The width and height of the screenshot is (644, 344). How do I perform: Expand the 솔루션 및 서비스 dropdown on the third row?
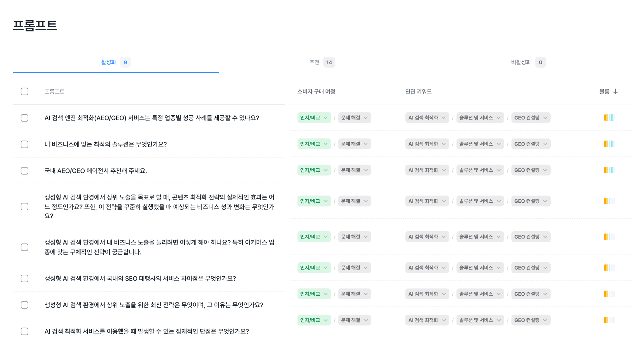click(x=480, y=170)
